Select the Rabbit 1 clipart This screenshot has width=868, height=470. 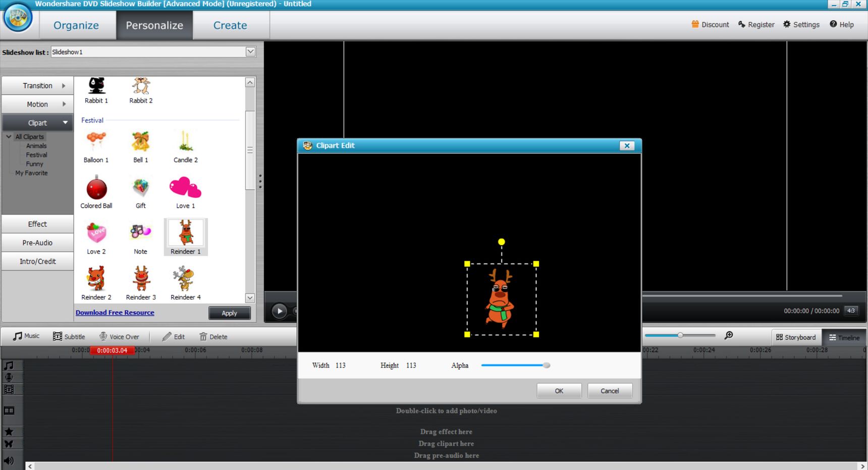[x=96, y=90]
